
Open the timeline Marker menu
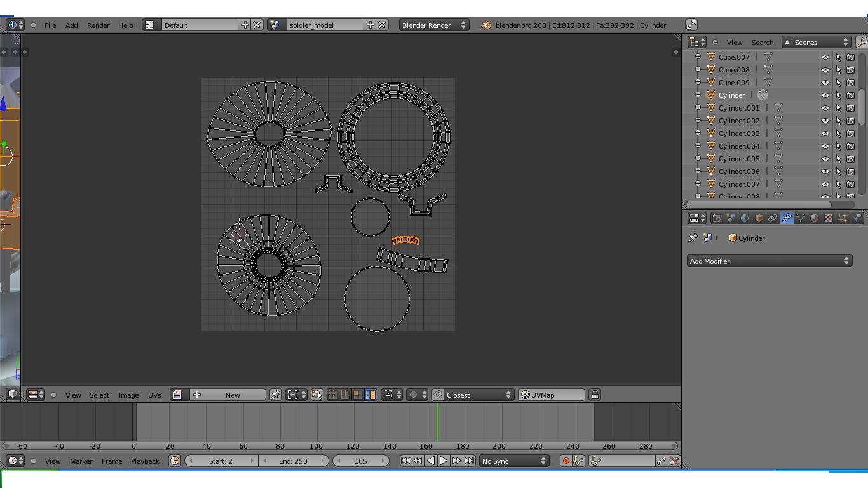[81, 461]
